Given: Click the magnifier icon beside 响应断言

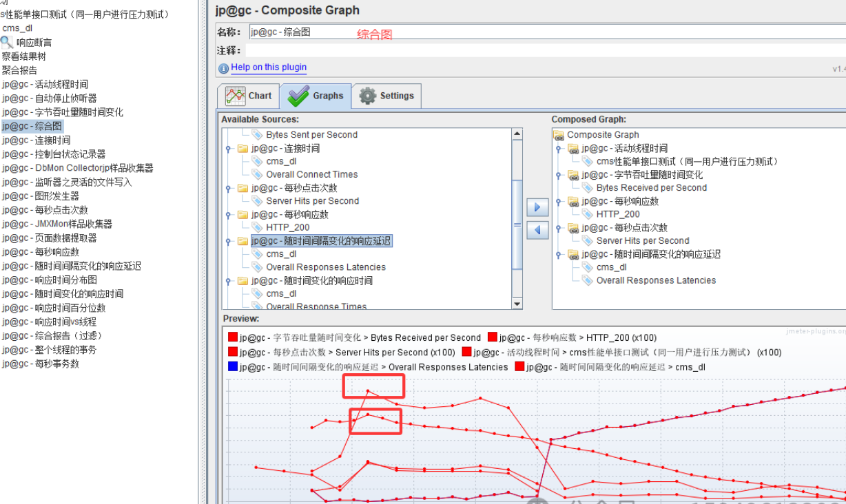Looking at the screenshot, I should pos(7,42).
